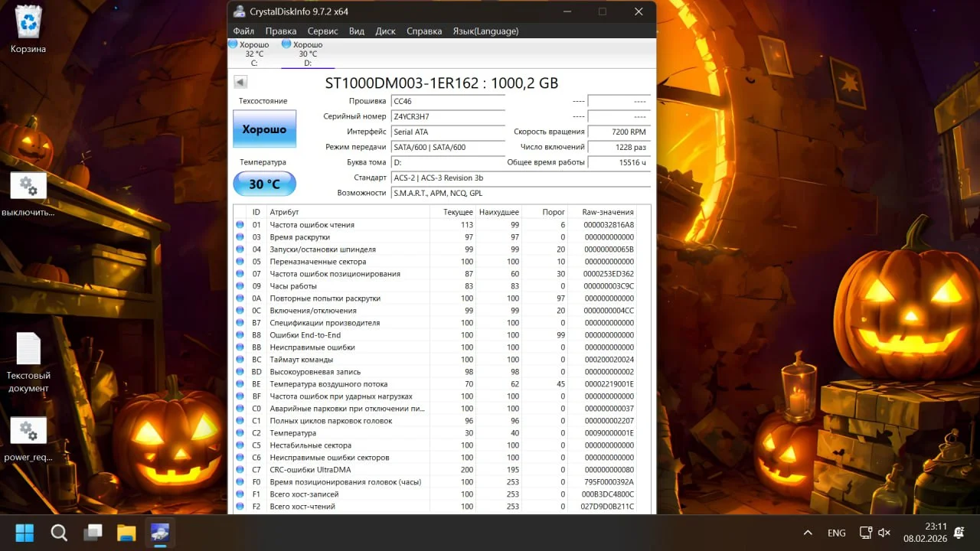This screenshot has width=980, height=551.
Task: Open the Диск menu
Action: point(385,31)
